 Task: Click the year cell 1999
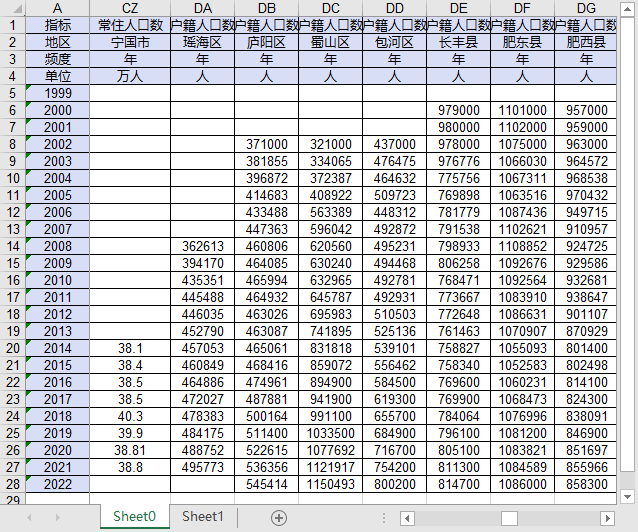[x=57, y=93]
